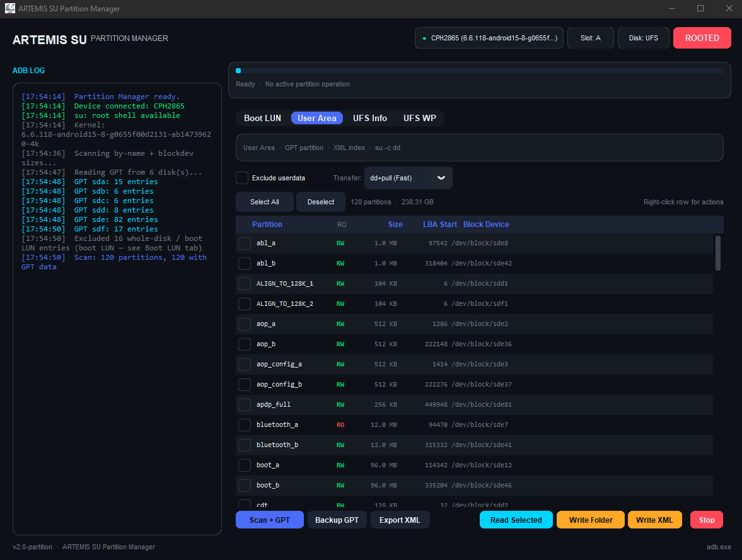The image size is (742, 560).
Task: Click the Slot: A indicator
Action: pyautogui.click(x=591, y=38)
